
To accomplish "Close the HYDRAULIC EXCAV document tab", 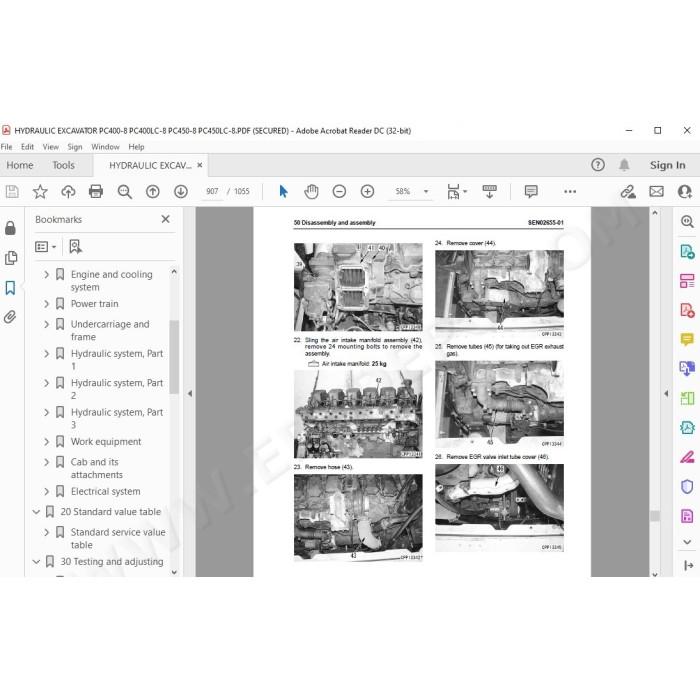I will pos(200,165).
